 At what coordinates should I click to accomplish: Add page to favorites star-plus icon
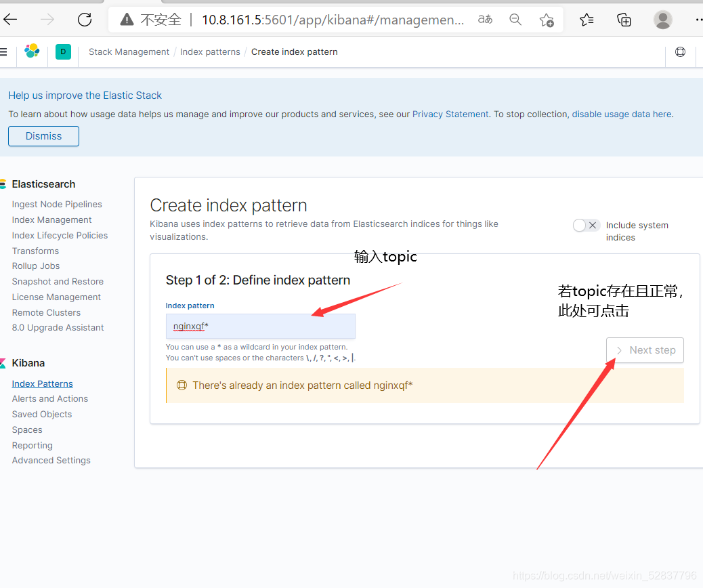[x=547, y=20]
